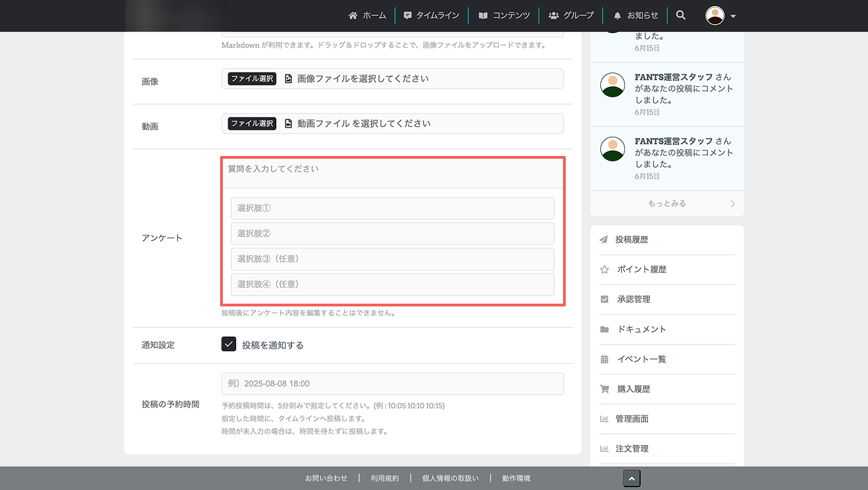
Task: Click the 質問を入力してください field
Action: [x=393, y=173]
